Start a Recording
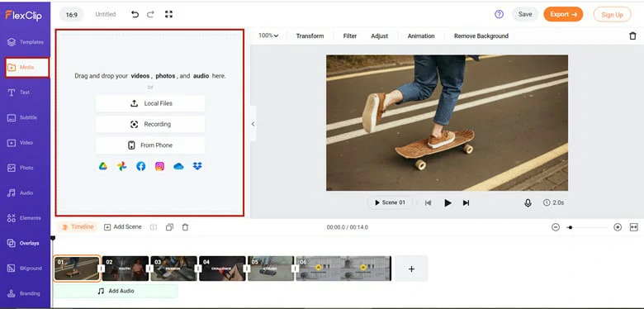644x309 pixels. click(150, 124)
